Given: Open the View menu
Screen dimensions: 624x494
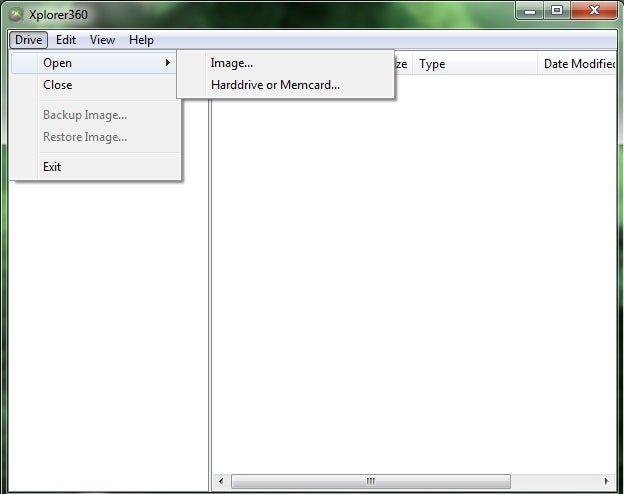Looking at the screenshot, I should point(102,40).
